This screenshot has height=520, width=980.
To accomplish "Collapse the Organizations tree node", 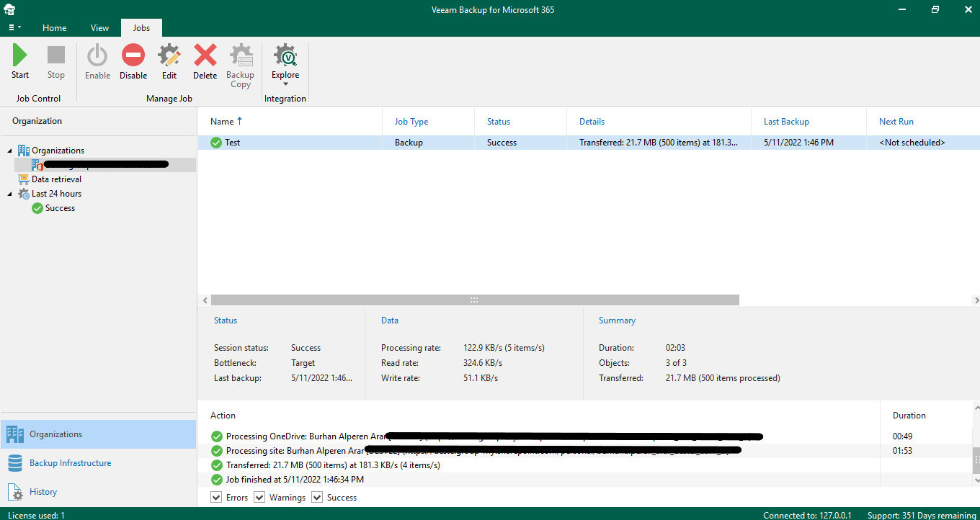I will click(10, 151).
